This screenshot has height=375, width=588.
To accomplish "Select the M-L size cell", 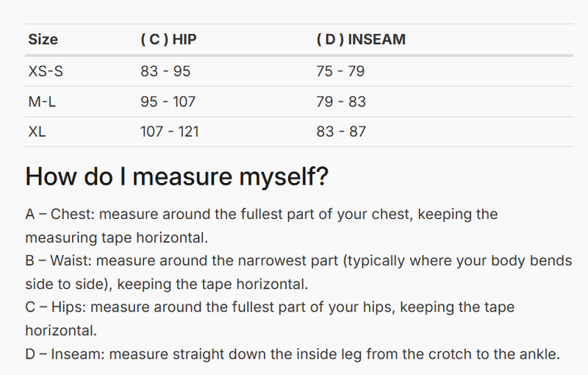I will pyautogui.click(x=42, y=101).
